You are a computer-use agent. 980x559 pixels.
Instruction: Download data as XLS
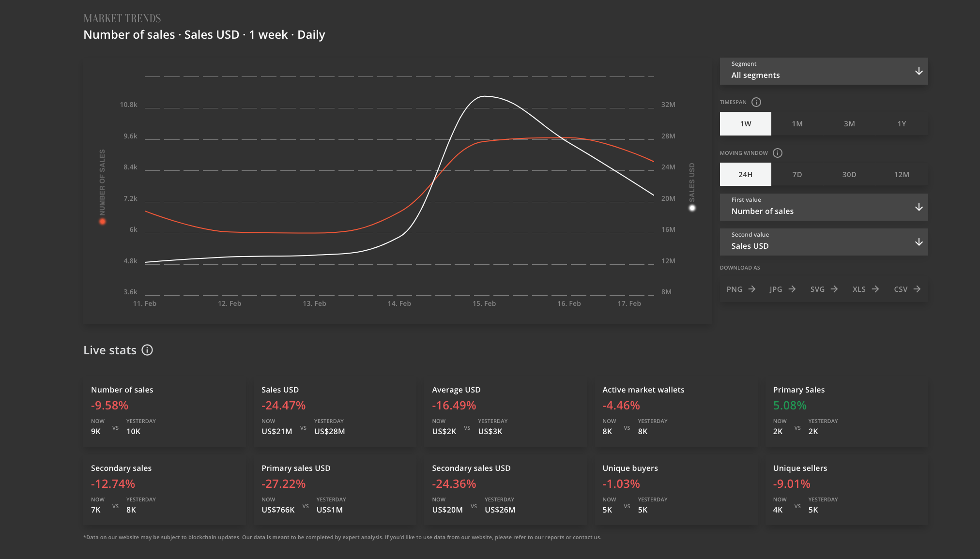pos(865,289)
